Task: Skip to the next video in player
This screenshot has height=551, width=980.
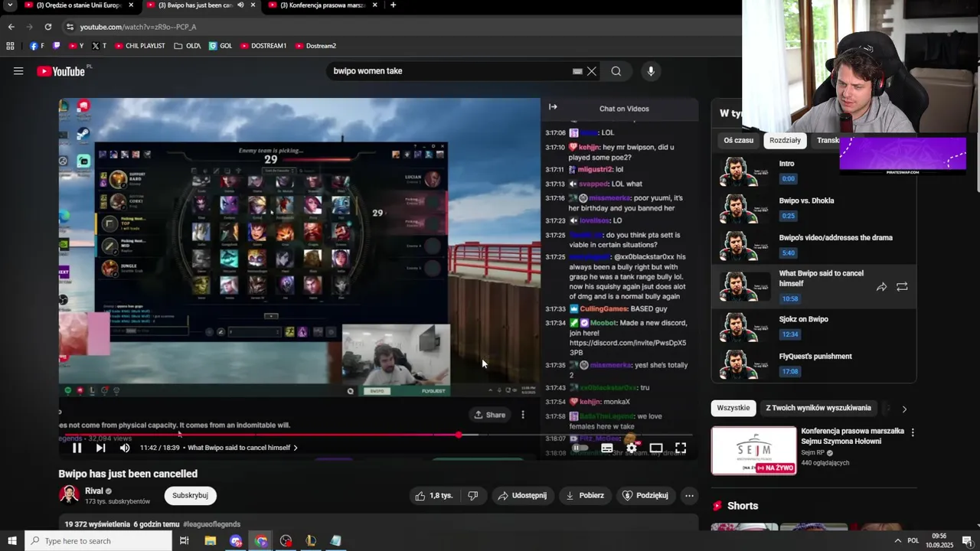Action: (x=100, y=448)
